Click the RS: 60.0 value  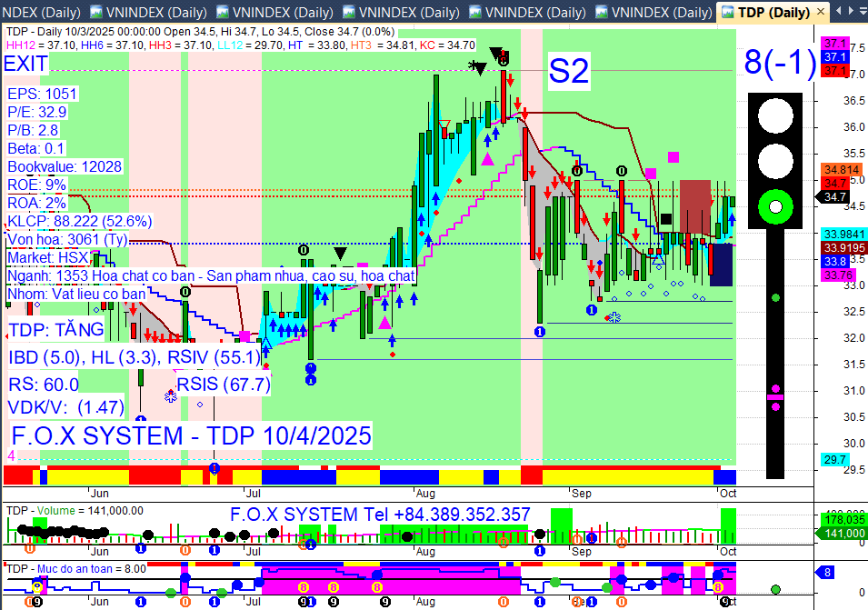point(44,385)
